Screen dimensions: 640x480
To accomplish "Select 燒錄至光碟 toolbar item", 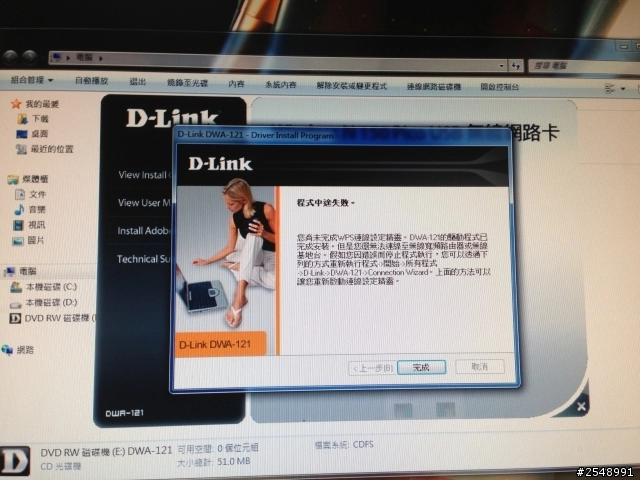I will point(187,83).
